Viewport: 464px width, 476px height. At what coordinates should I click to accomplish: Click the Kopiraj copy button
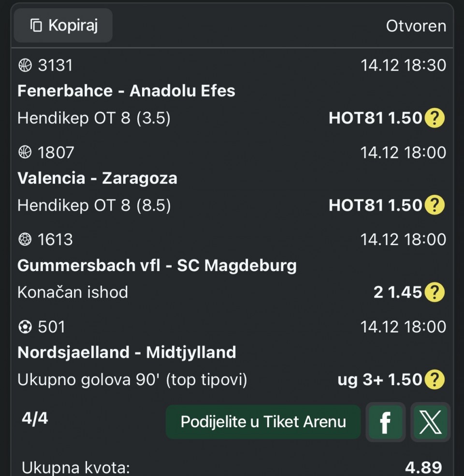tap(63, 25)
